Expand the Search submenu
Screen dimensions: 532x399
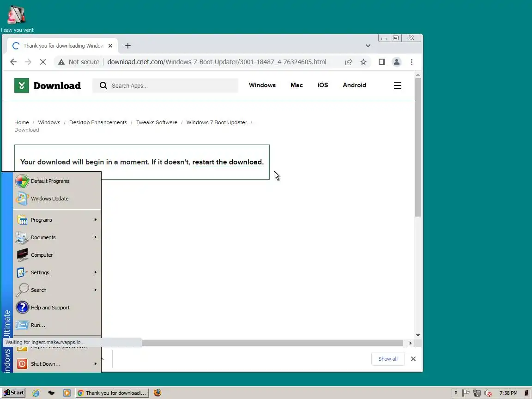57,290
